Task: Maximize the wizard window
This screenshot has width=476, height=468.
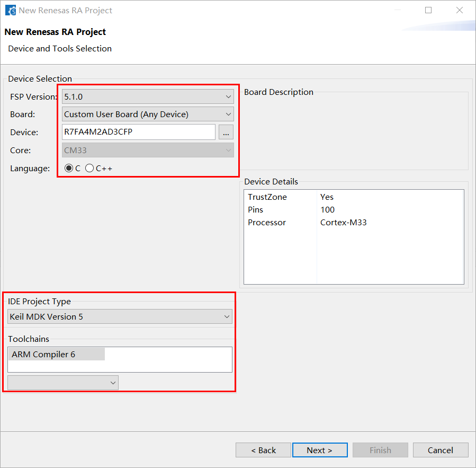Action: pos(428,10)
